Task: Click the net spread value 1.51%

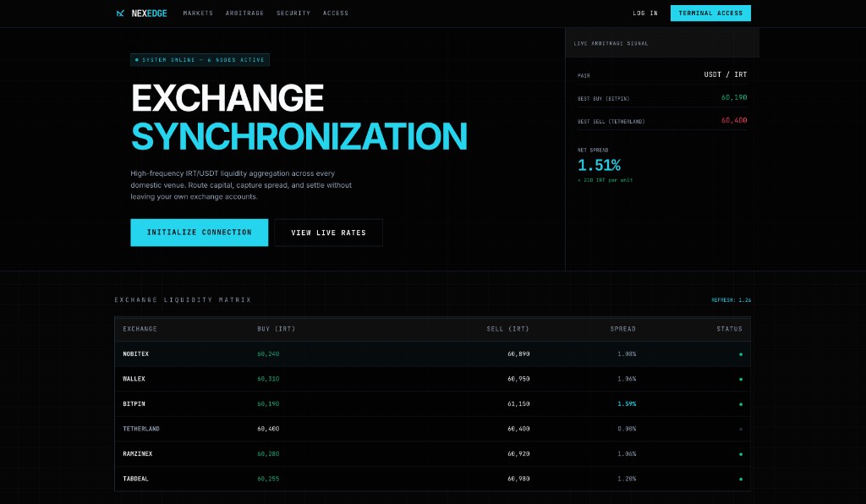Action: (600, 165)
